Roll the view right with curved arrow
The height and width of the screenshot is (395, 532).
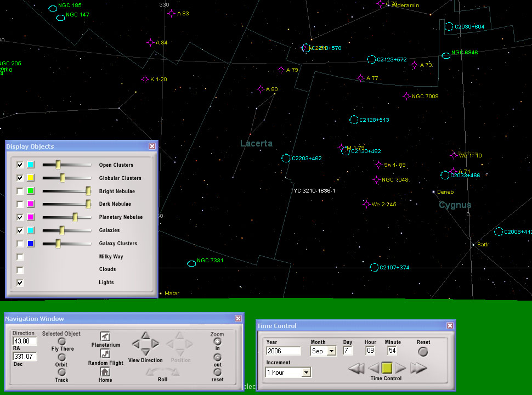pos(172,373)
